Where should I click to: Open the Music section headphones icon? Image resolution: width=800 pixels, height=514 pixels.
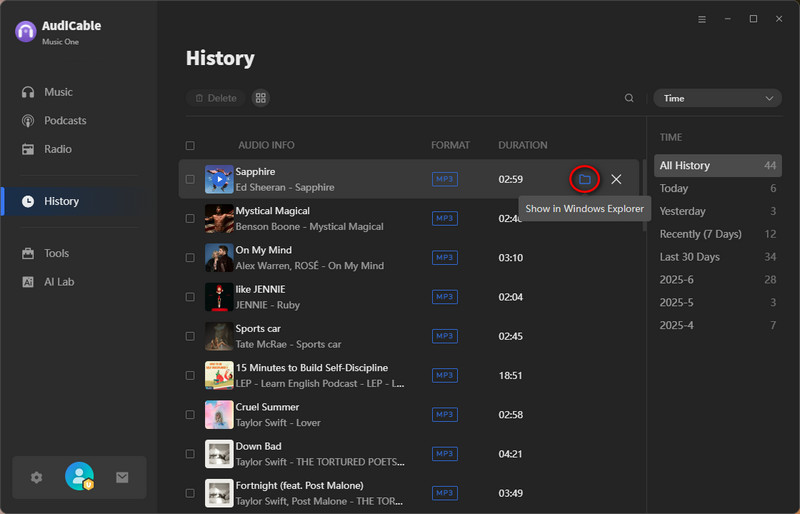[x=28, y=92]
